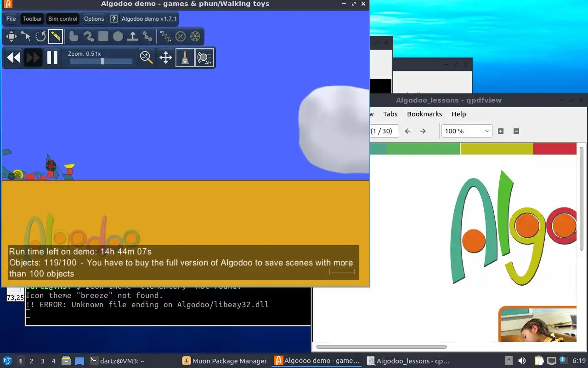Viewport: 588px width, 368px height.
Task: Select the Chain tool
Action: coord(88,36)
